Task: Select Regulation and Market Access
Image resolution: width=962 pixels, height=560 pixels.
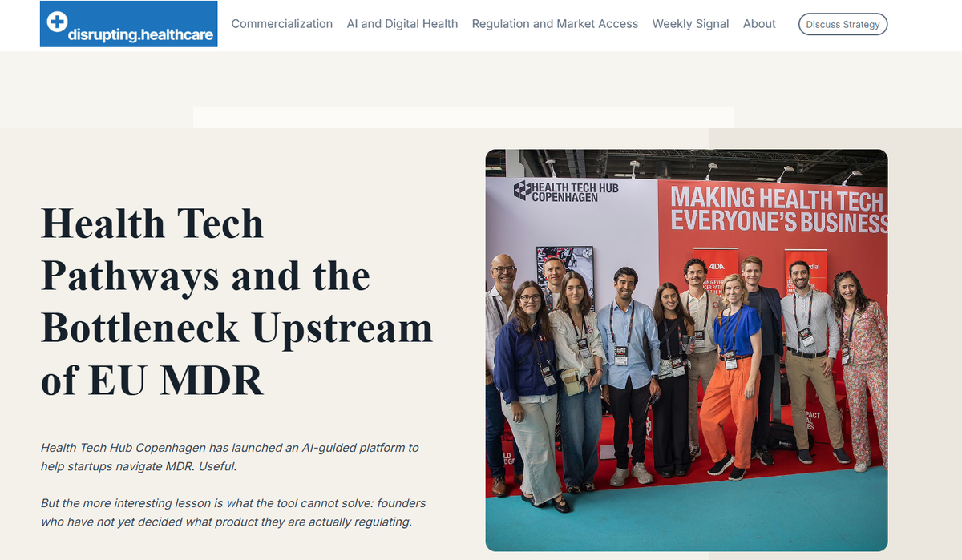Action: pos(555,24)
